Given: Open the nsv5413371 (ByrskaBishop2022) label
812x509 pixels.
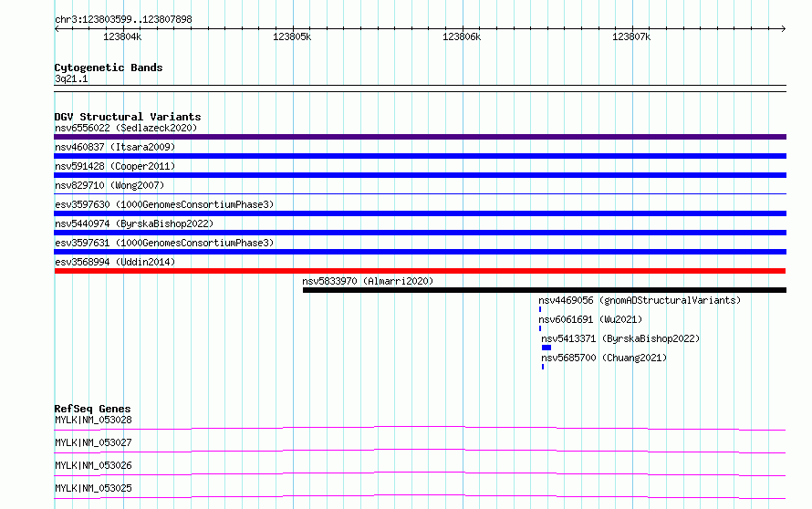Looking at the screenshot, I should pos(620,338).
